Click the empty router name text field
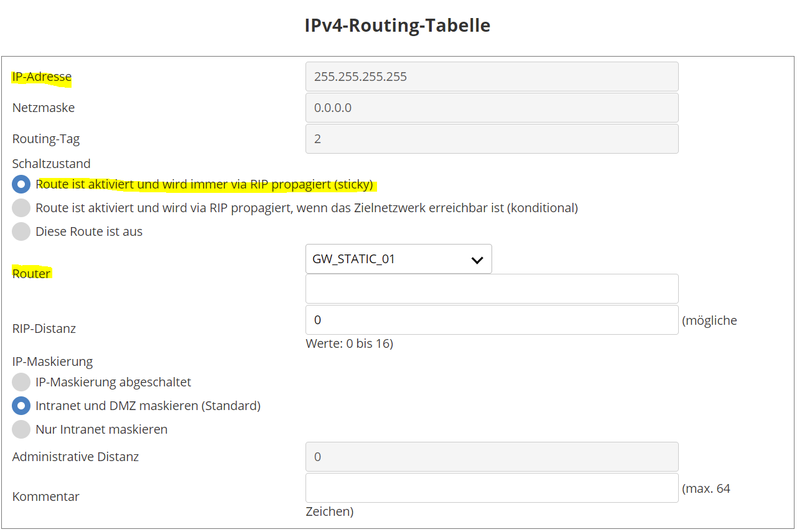 click(x=492, y=289)
